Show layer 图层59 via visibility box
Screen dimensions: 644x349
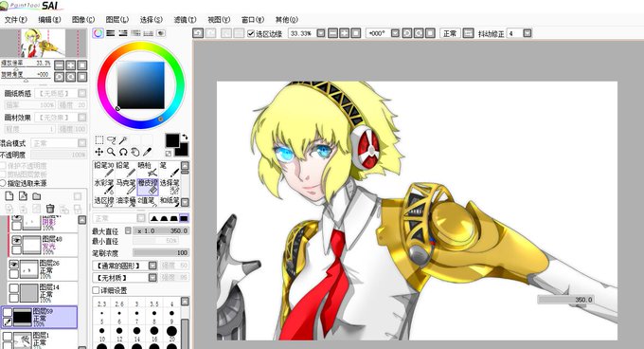pos(8,313)
